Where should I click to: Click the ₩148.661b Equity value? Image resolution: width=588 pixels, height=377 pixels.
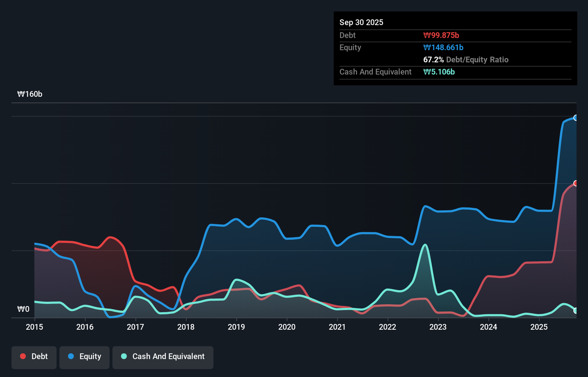(x=443, y=47)
